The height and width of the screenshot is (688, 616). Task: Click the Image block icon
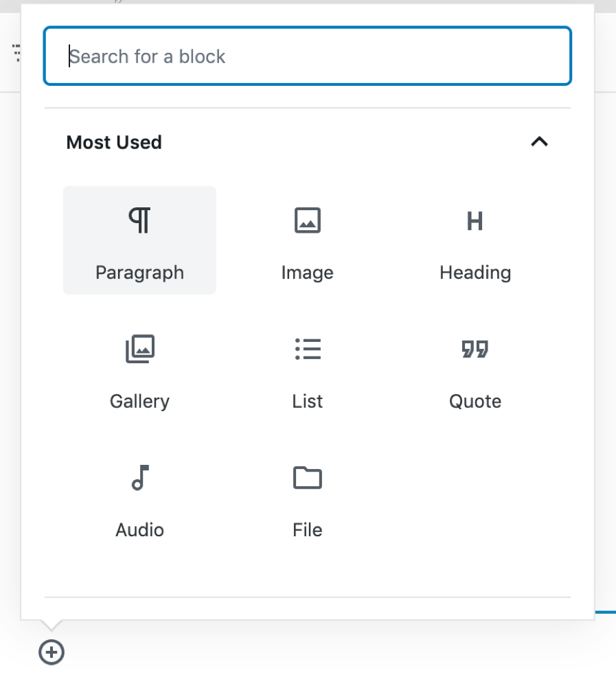(x=307, y=220)
